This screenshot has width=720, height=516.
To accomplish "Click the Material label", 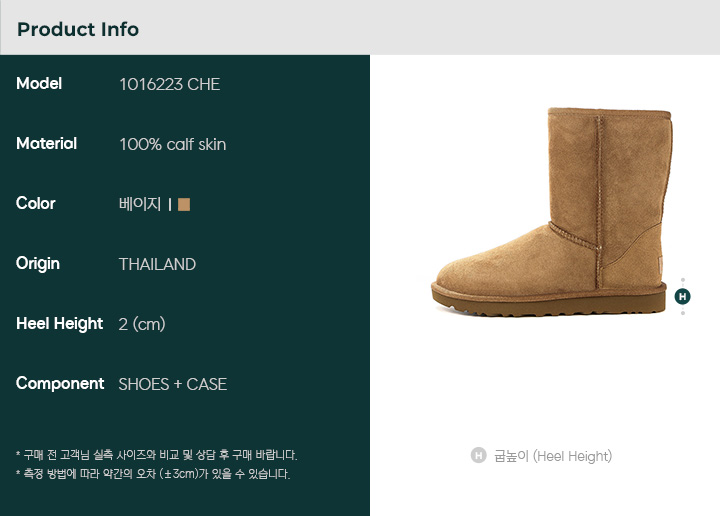I will click(x=46, y=144).
